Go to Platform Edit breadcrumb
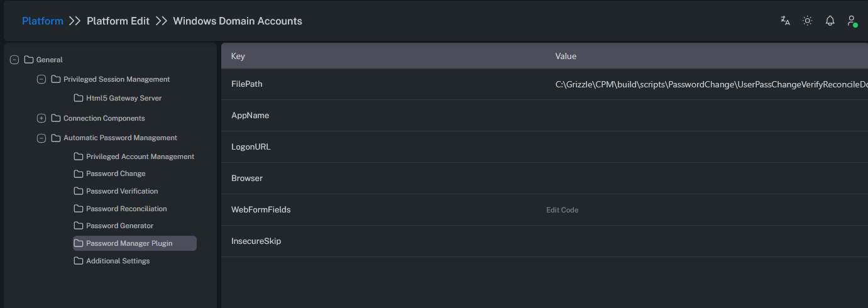The image size is (868, 308). pos(118,21)
